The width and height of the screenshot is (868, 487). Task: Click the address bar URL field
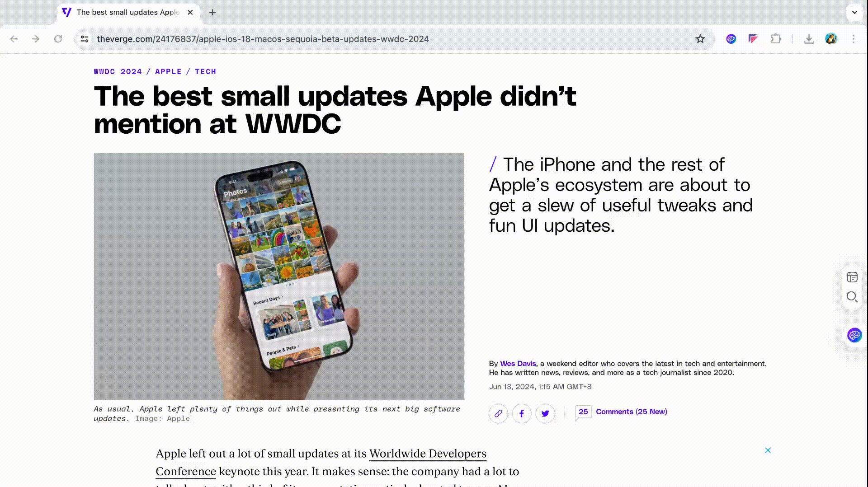[393, 39]
